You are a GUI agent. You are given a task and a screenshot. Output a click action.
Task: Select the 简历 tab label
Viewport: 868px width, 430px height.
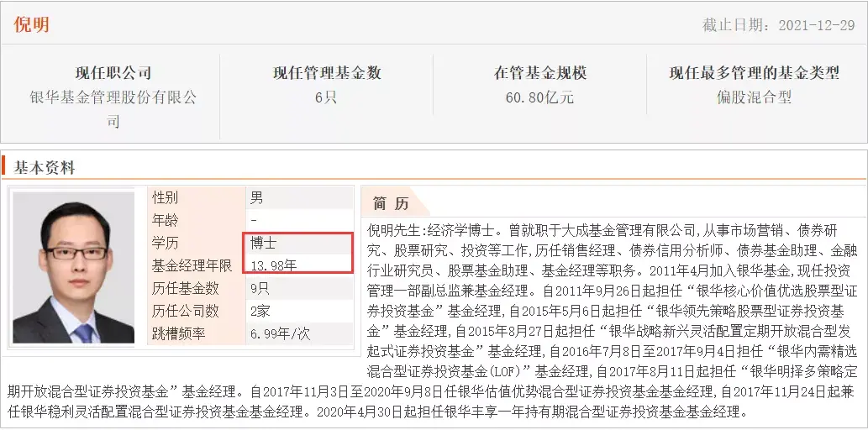coord(391,203)
